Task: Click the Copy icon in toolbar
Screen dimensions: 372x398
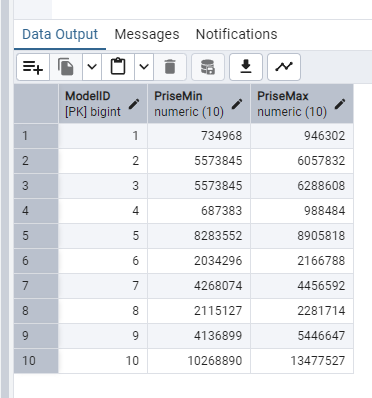Action: [x=66, y=67]
